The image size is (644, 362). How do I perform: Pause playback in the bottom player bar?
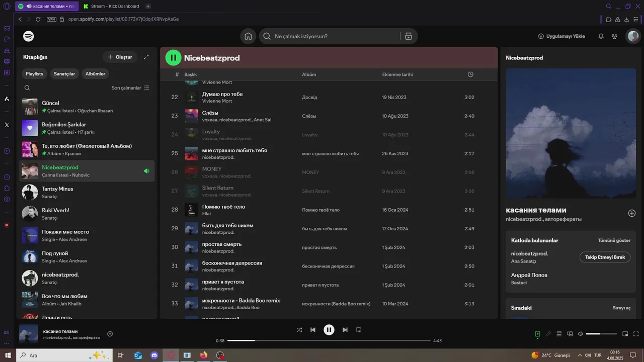click(x=329, y=330)
